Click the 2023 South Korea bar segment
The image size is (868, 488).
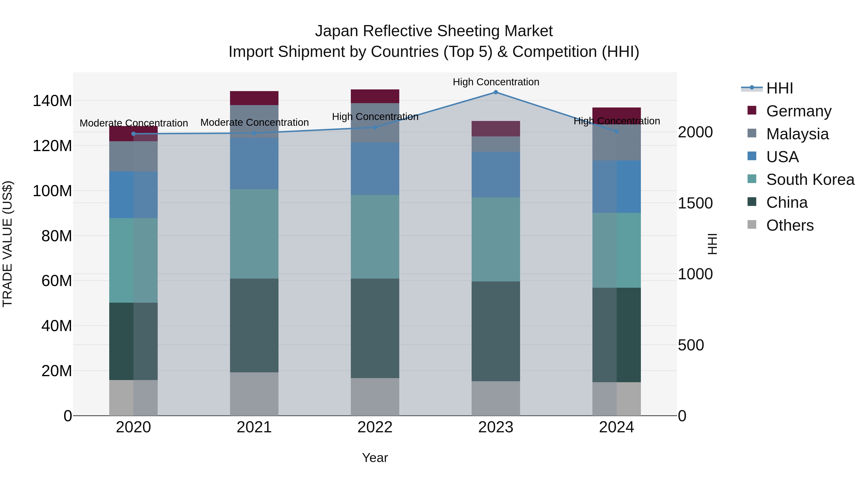click(x=496, y=240)
